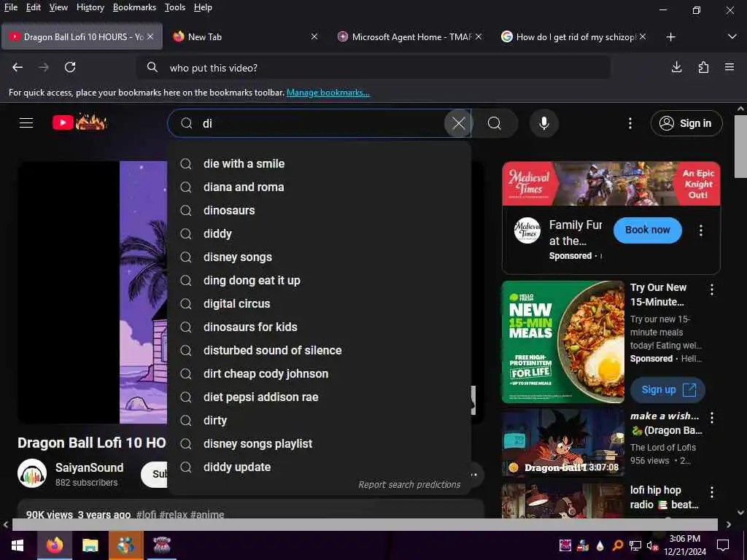747x560 pixels.
Task: Select suggestion 'diana and roma'
Action: coord(320,187)
